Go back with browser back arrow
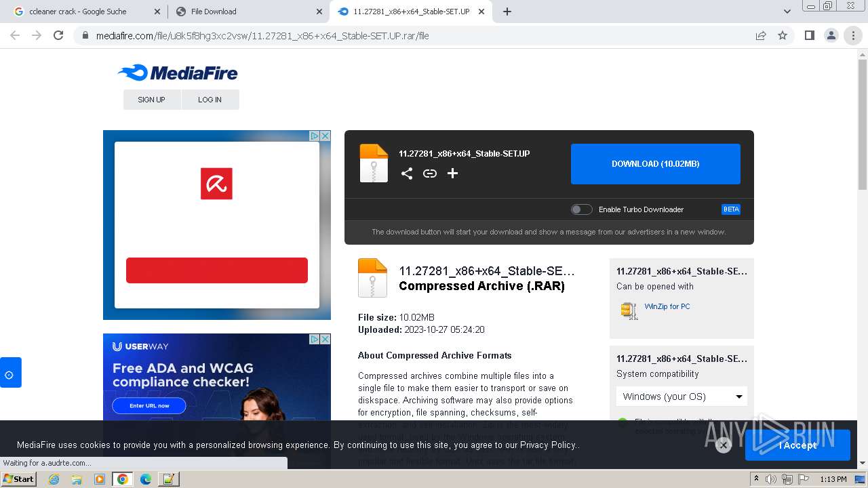The height and width of the screenshot is (488, 868). pyautogui.click(x=15, y=35)
